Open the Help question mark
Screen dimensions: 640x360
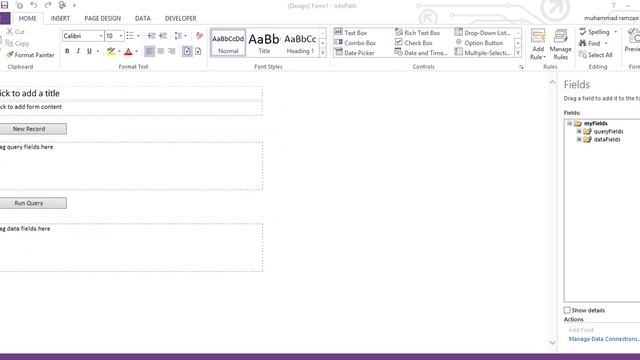[613, 5]
